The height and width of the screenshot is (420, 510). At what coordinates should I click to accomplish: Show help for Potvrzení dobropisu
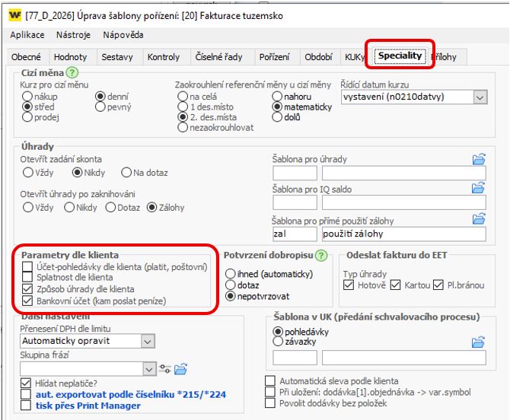[320, 256]
